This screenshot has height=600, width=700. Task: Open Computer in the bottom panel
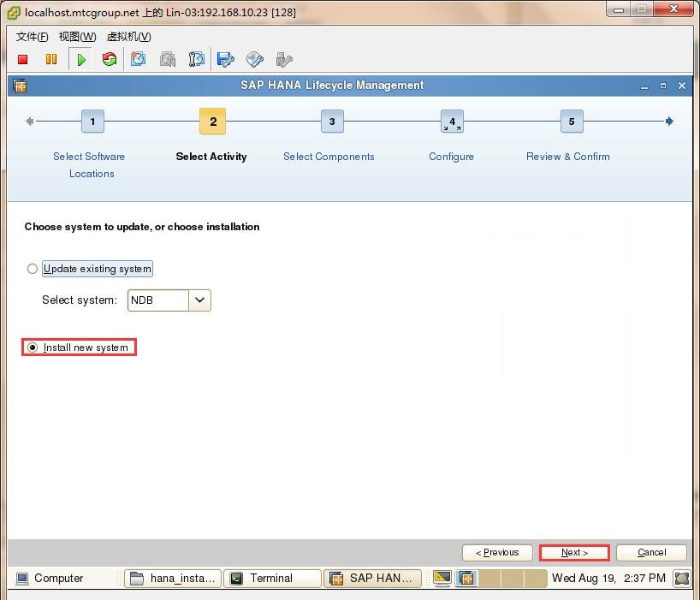pyautogui.click(x=50, y=578)
